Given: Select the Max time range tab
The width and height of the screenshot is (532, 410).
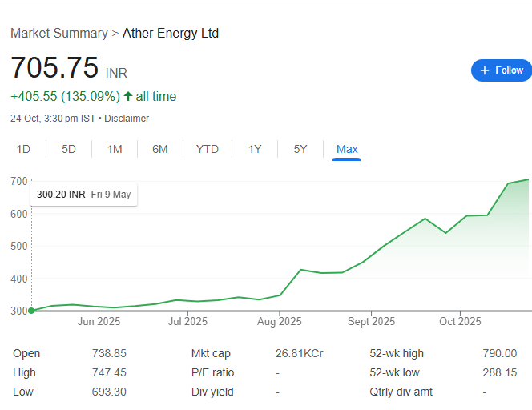Looking at the screenshot, I should [x=347, y=149].
